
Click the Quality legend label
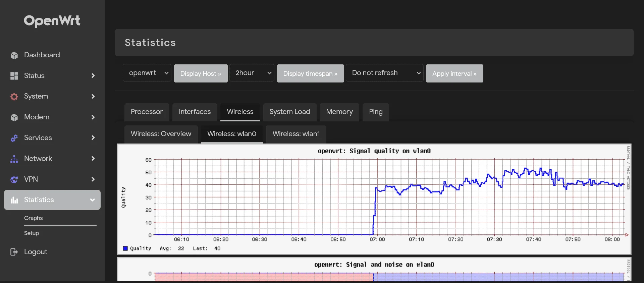coord(141,248)
